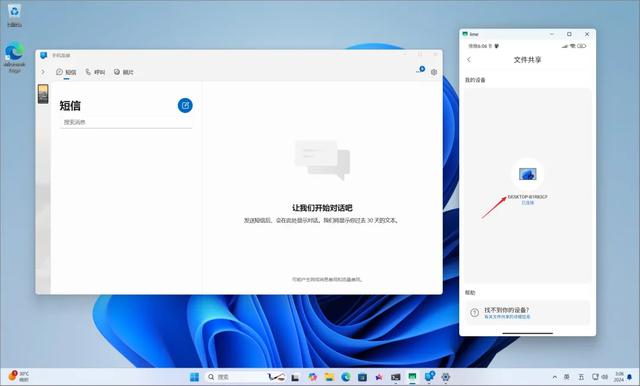Switch to the 照片 (Photos) tab
The height and width of the screenshot is (386, 640).
tap(124, 72)
